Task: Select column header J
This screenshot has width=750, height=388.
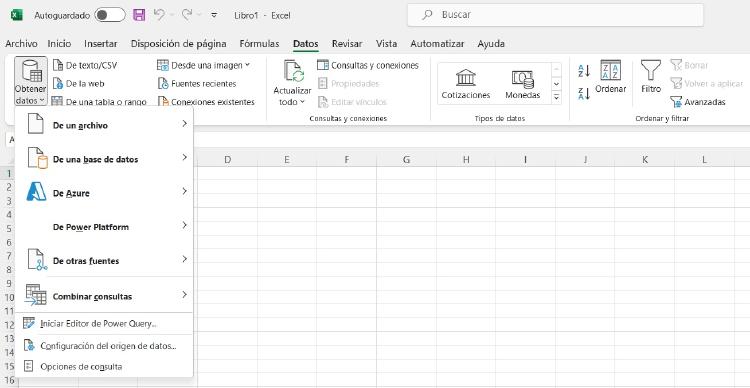Action: [x=585, y=159]
